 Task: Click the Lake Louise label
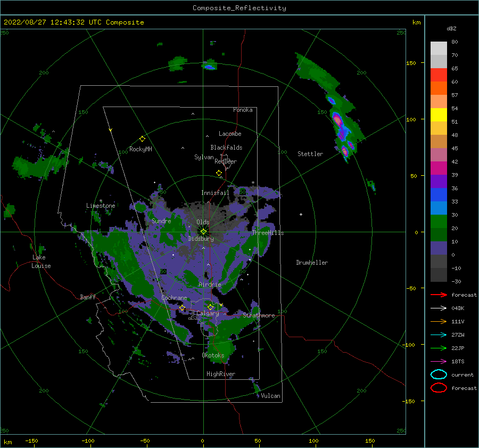point(41,262)
